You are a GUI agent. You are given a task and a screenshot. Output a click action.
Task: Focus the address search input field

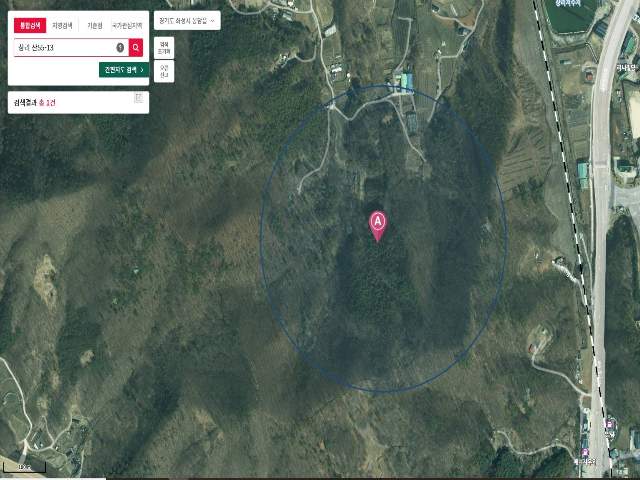pyautogui.click(x=64, y=48)
